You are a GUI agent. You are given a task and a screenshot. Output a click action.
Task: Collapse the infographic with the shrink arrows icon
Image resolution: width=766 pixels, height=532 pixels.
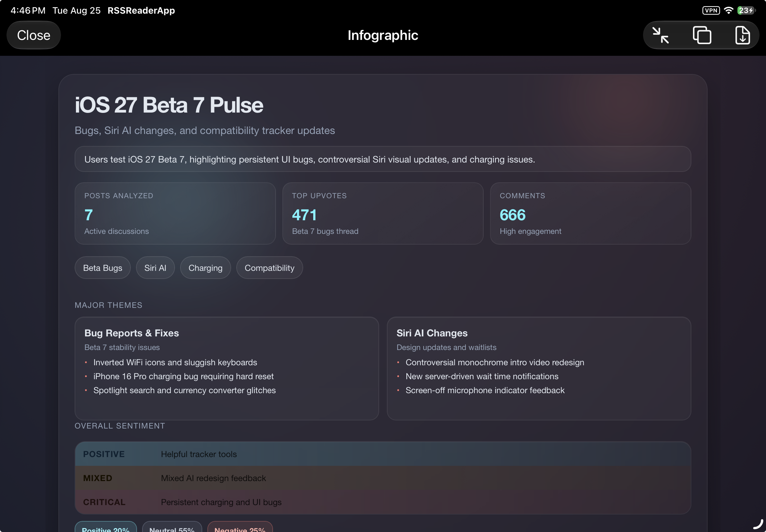tap(661, 35)
